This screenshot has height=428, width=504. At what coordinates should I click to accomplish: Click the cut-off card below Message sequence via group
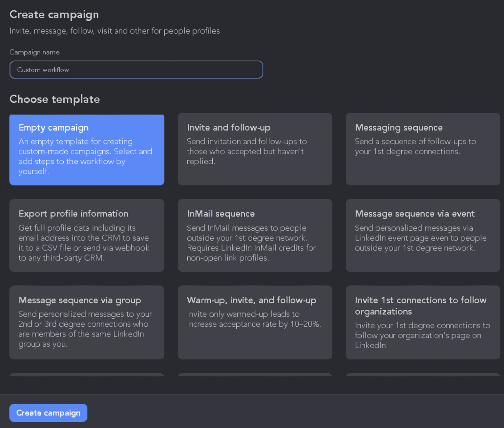(x=87, y=374)
